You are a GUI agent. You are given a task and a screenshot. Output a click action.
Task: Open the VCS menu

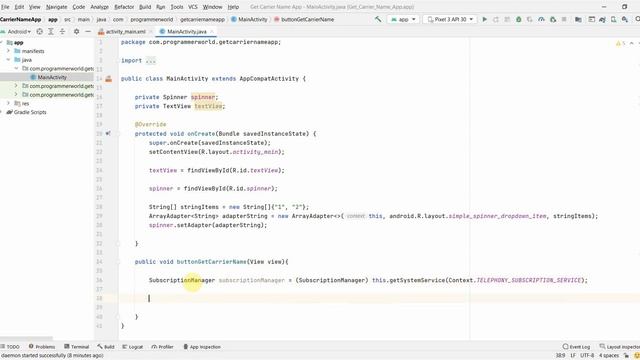click(193, 7)
